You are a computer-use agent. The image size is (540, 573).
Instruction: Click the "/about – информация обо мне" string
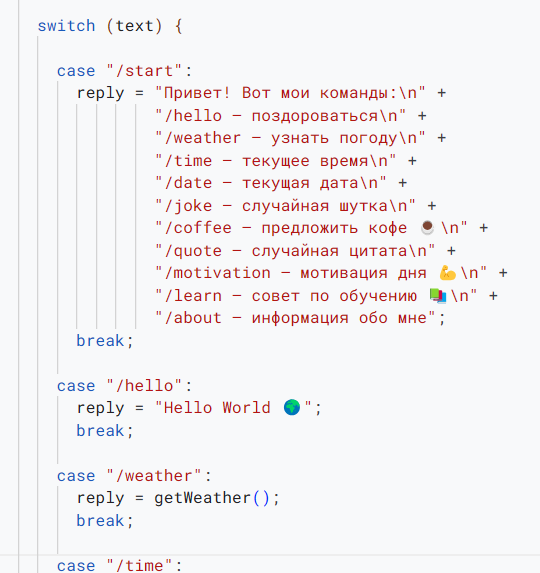coord(295,318)
